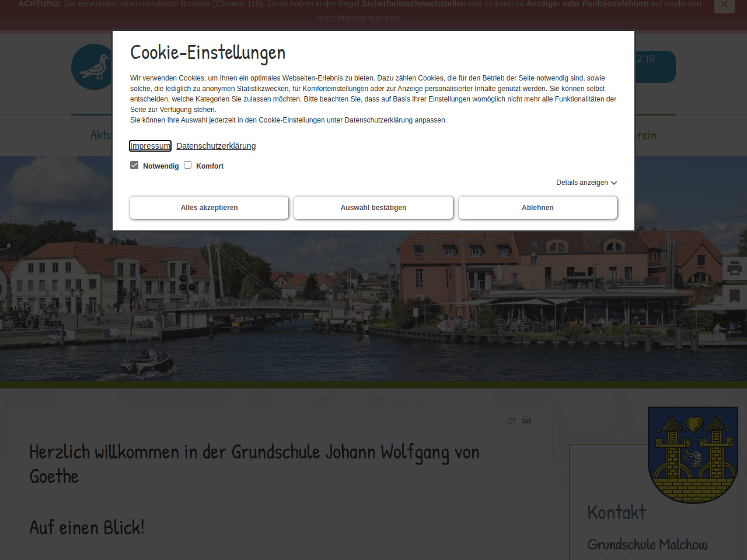Decline cookies with Ablehnen button
Image resolution: width=747 pixels, height=560 pixels.
(537, 208)
